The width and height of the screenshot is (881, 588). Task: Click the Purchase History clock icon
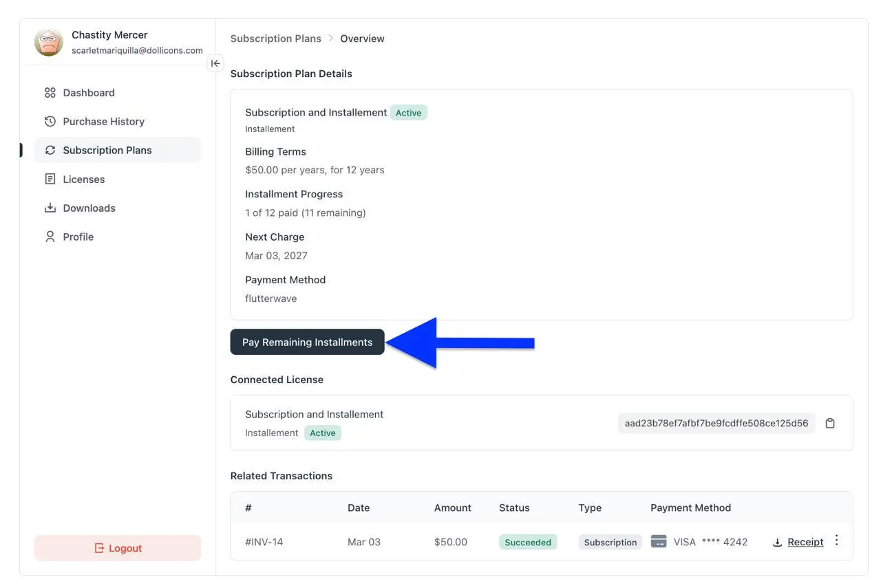[x=50, y=122]
